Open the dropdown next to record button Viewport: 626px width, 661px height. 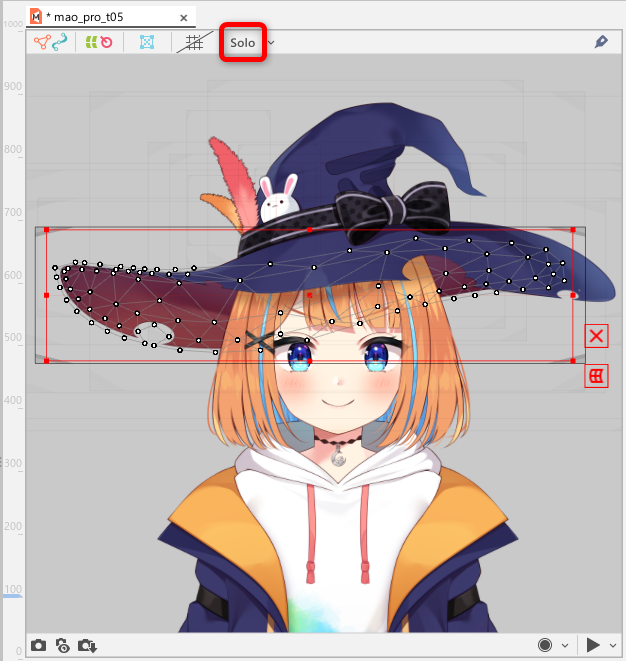click(566, 645)
